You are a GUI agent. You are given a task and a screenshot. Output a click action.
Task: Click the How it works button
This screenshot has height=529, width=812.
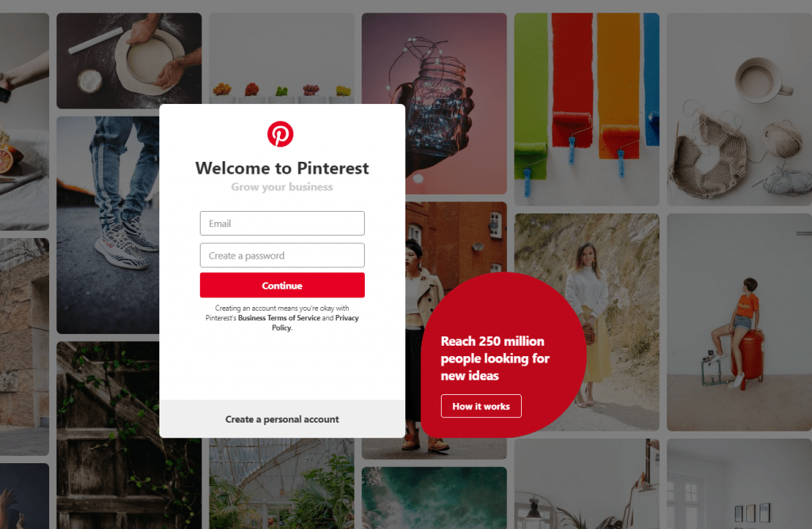click(x=481, y=406)
